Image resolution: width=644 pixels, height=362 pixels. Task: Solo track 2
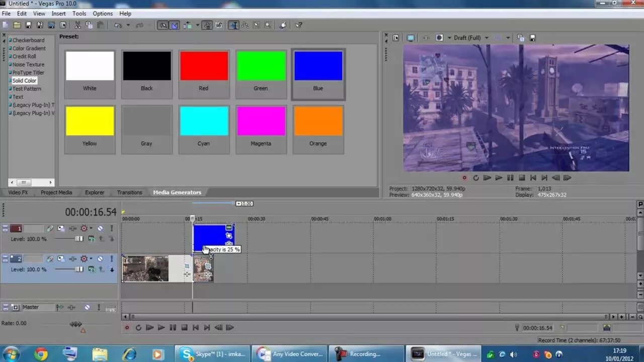pyautogui.click(x=112, y=259)
